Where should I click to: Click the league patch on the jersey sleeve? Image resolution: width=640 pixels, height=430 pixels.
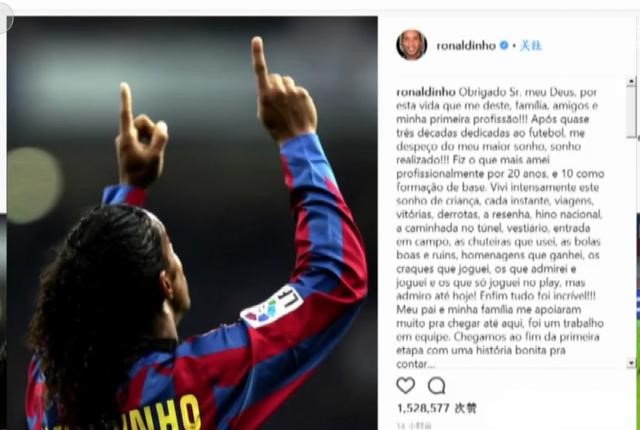[272, 306]
